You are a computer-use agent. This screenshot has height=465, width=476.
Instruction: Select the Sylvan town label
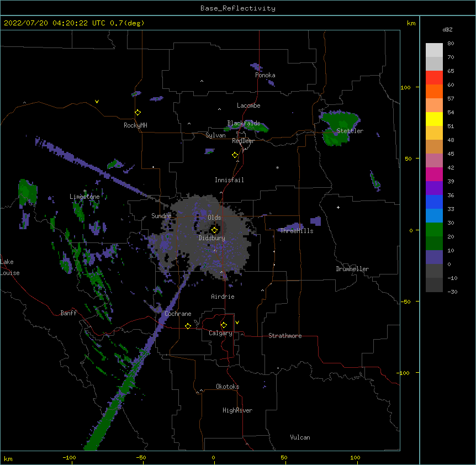[215, 135]
